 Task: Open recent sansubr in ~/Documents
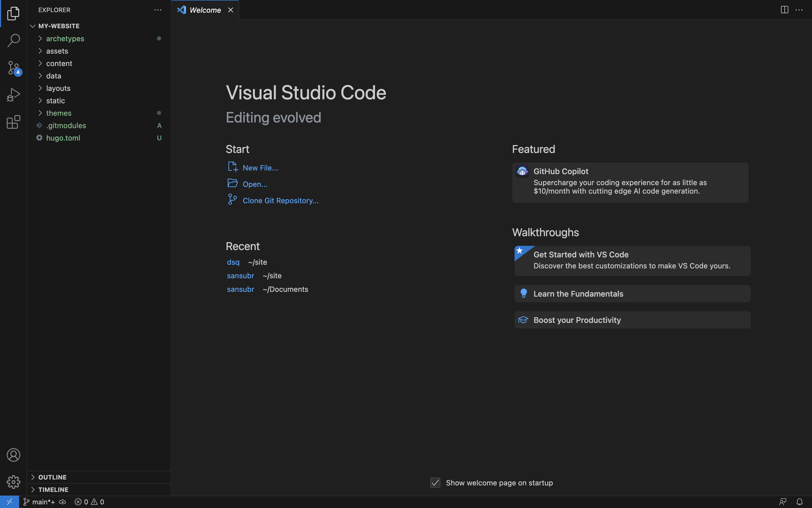[240, 289]
